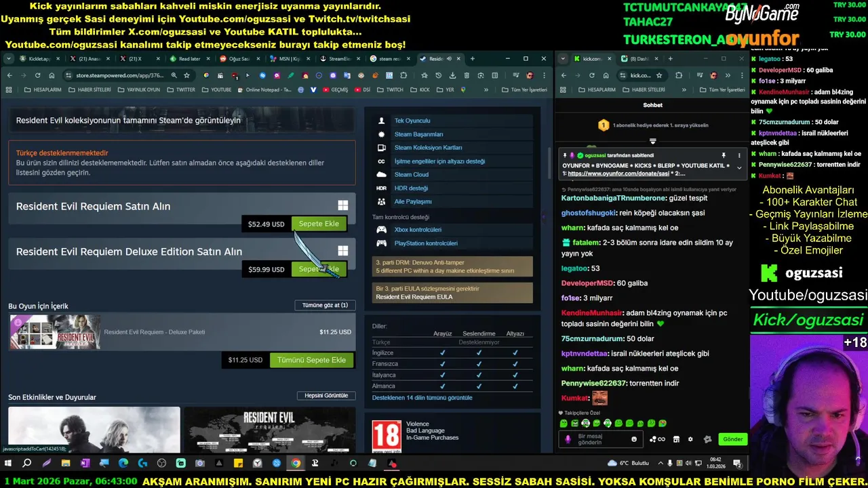This screenshot has height=488, width=868.
Task: Open Resident Evil Requiem Deluxe Paketi thumbnail
Action: pyautogui.click(x=55, y=332)
